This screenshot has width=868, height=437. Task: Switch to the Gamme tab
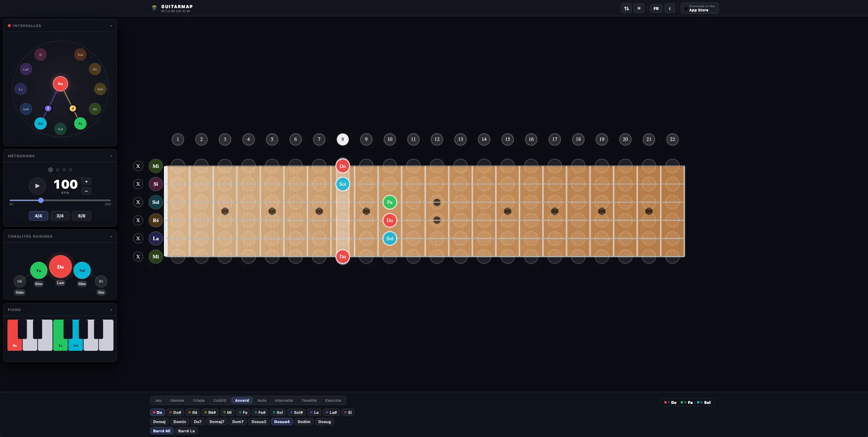pyautogui.click(x=177, y=400)
